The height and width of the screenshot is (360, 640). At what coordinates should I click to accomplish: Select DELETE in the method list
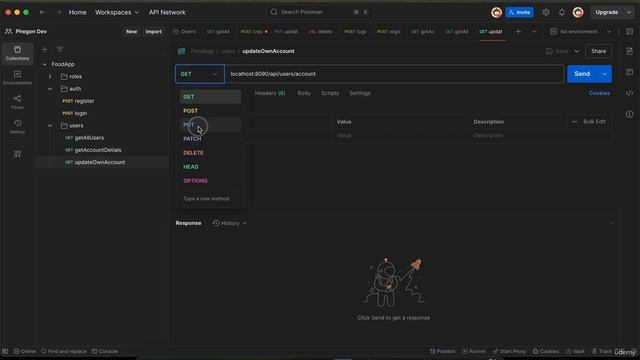click(x=210, y=153)
